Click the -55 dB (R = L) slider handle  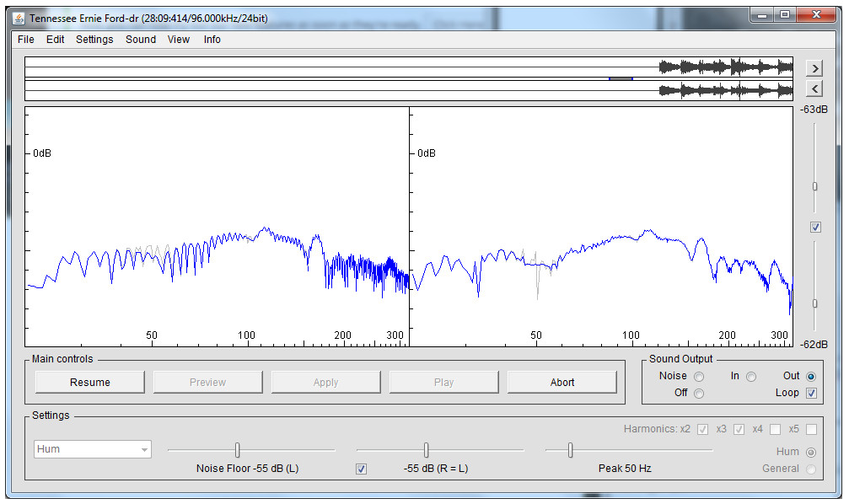point(426,450)
